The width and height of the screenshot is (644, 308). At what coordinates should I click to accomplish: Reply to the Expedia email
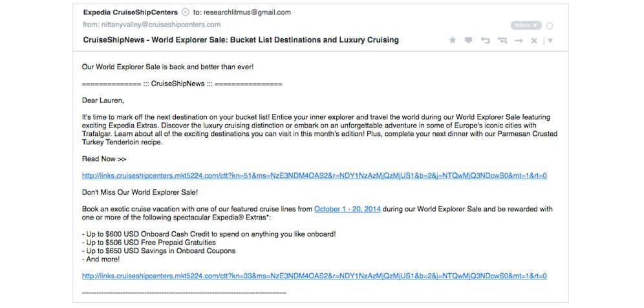486,40
